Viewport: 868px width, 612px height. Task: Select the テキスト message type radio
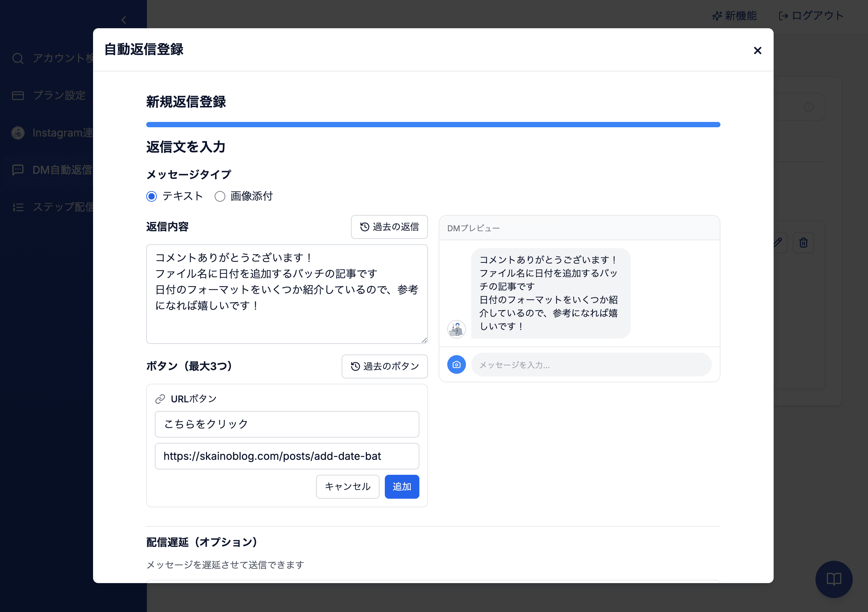152,196
